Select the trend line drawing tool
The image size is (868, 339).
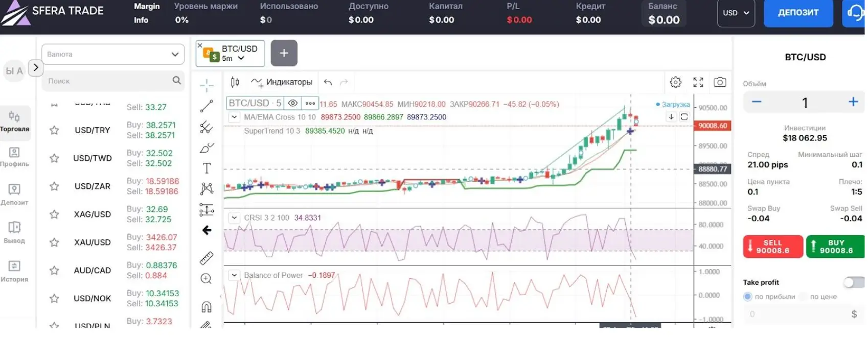[x=207, y=106]
